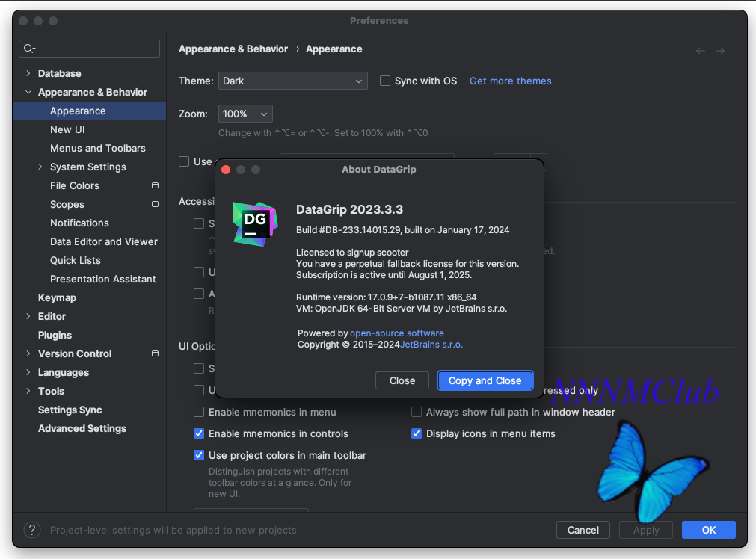756x559 pixels.
Task: Click Apply button in Preferences
Action: 646,530
